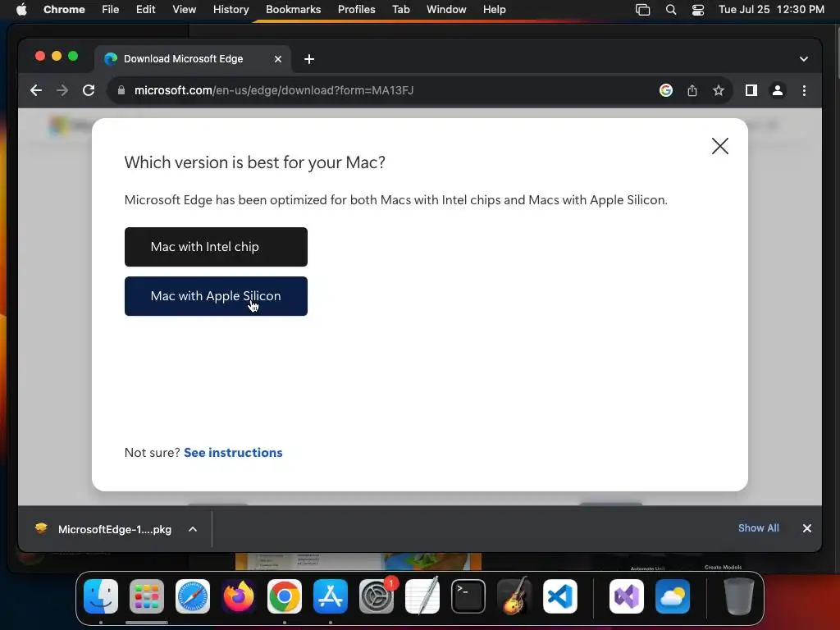Open the cloud weather app in Dock
840x630 pixels.
point(673,596)
